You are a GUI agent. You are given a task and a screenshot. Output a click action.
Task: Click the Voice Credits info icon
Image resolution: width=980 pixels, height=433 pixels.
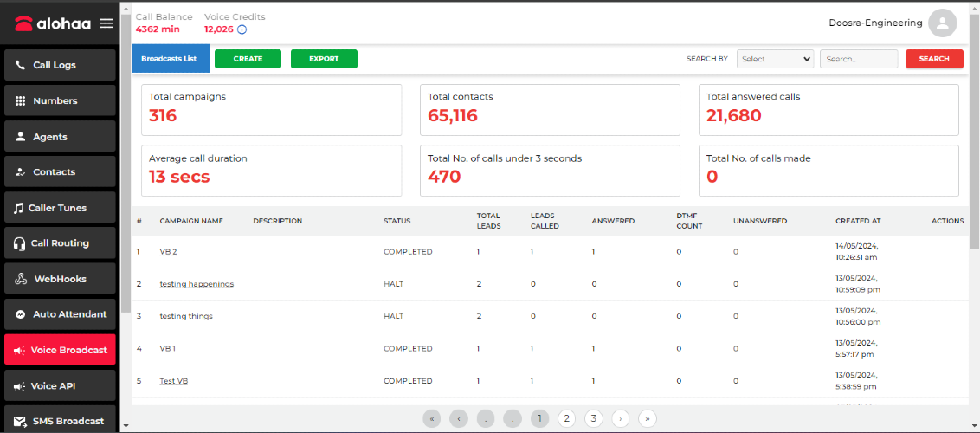242,29
